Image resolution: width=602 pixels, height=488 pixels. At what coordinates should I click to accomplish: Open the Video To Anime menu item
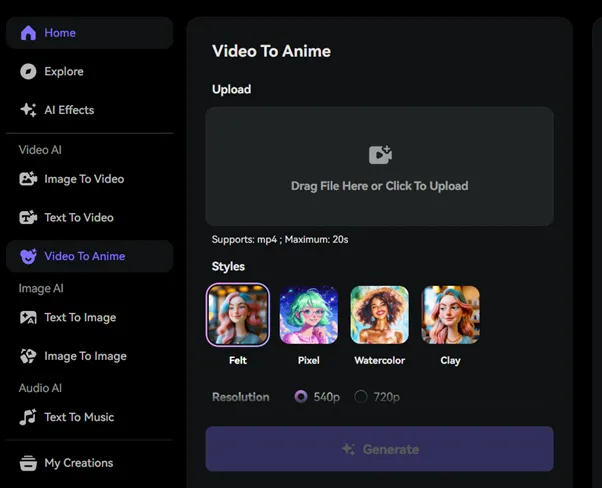pyautogui.click(x=84, y=256)
